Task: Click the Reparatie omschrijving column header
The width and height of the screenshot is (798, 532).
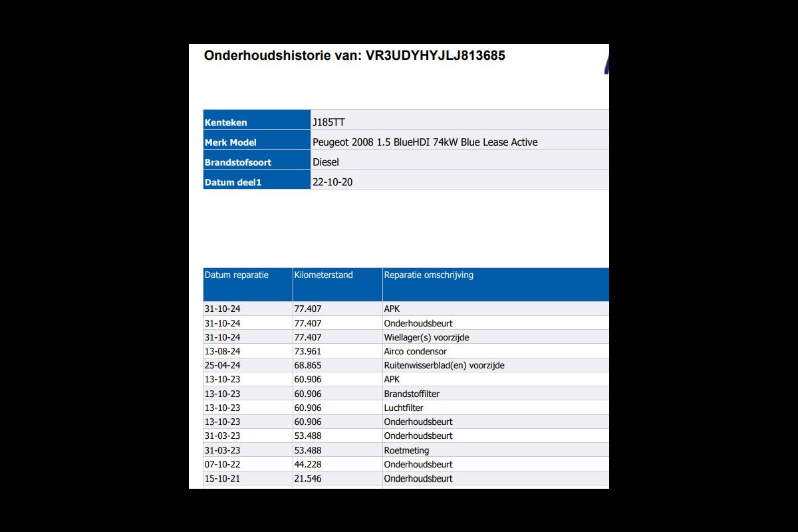Action: pyautogui.click(x=428, y=275)
